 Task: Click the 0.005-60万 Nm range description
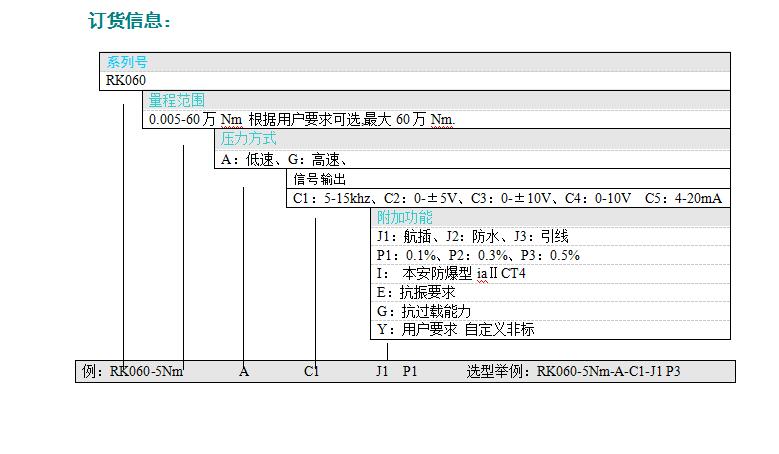[301, 119]
